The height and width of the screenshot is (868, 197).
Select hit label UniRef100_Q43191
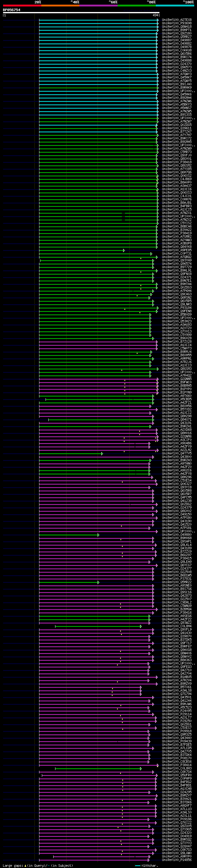point(176,423)
